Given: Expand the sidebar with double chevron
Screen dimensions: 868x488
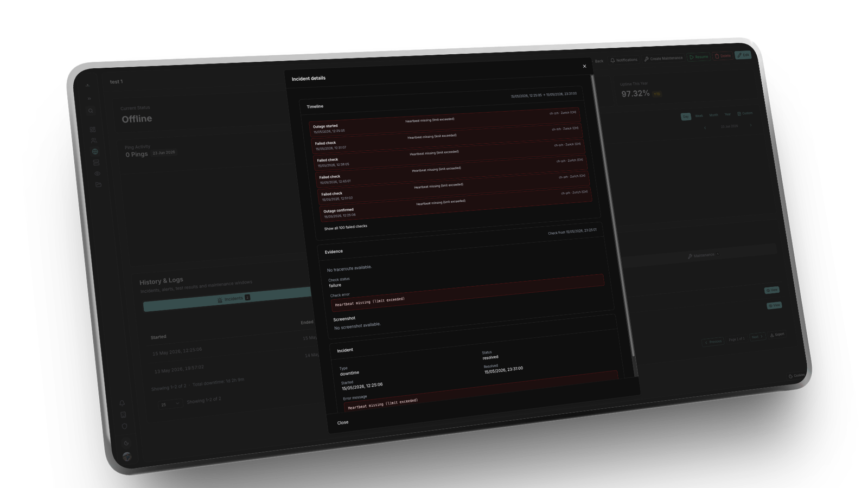Looking at the screenshot, I should point(89,98).
